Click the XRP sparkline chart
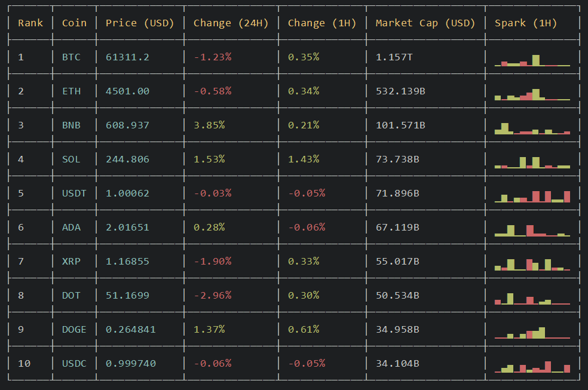Image resolution: width=588 pixels, height=390 pixels. 532,265
